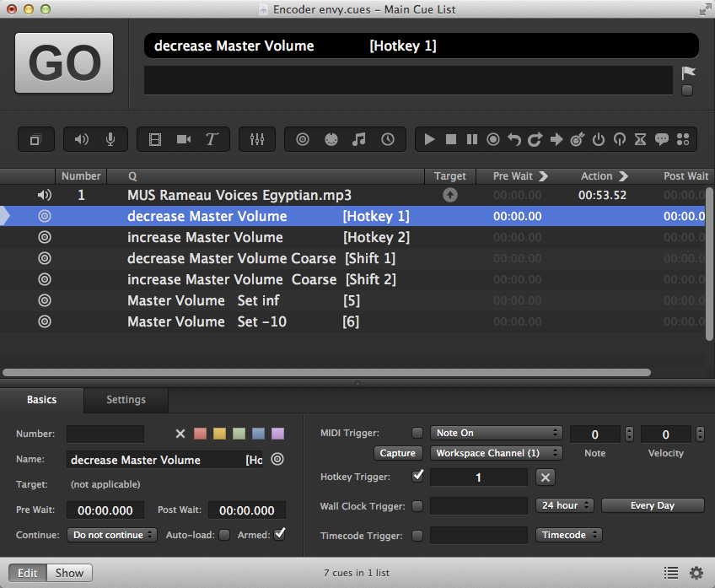Image resolution: width=715 pixels, height=588 pixels.
Task: Add a Camera cue
Action: point(183,139)
